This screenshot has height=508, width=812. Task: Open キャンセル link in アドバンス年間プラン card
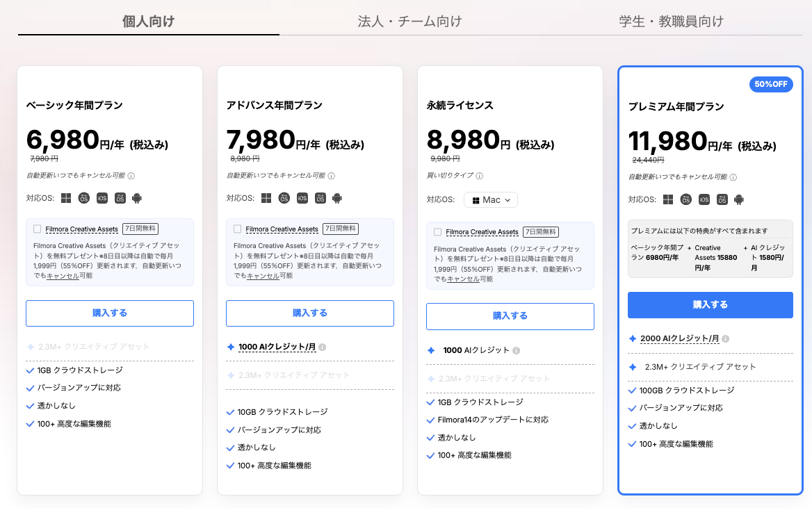tap(263, 276)
